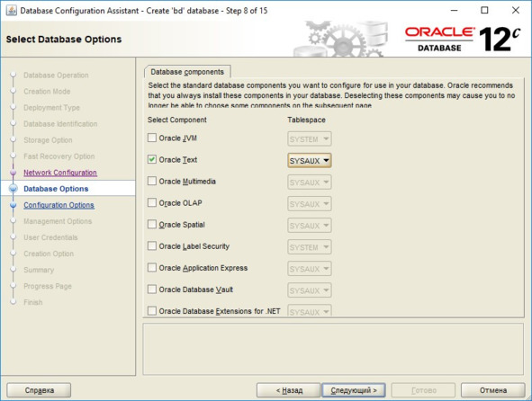Select the Database components tab
The width and height of the screenshot is (532, 401).
point(187,72)
